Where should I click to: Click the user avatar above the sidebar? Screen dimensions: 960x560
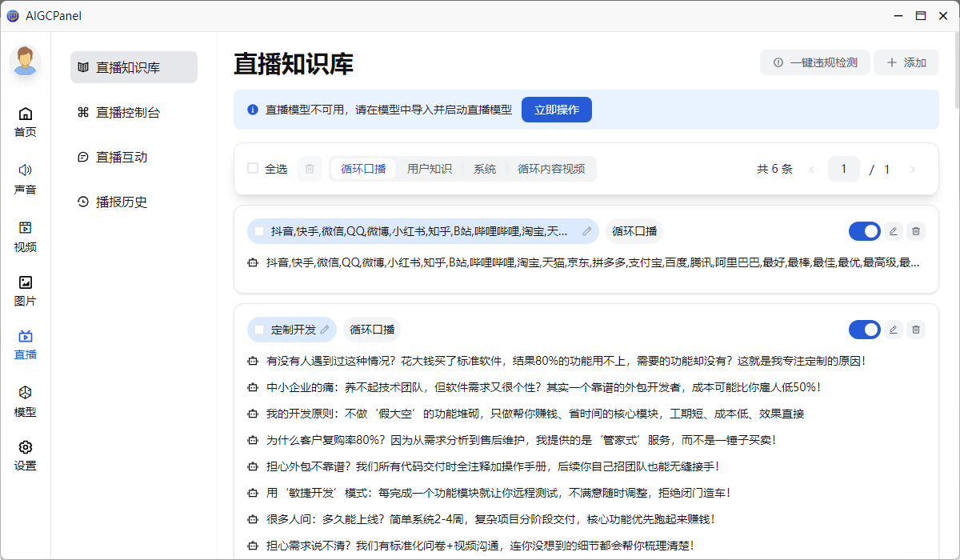(x=25, y=61)
